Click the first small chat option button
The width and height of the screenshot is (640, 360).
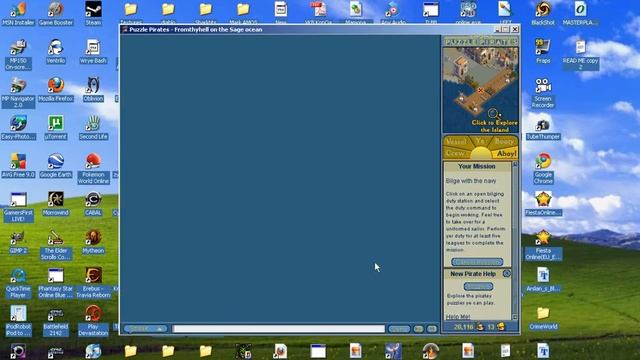coord(418,329)
